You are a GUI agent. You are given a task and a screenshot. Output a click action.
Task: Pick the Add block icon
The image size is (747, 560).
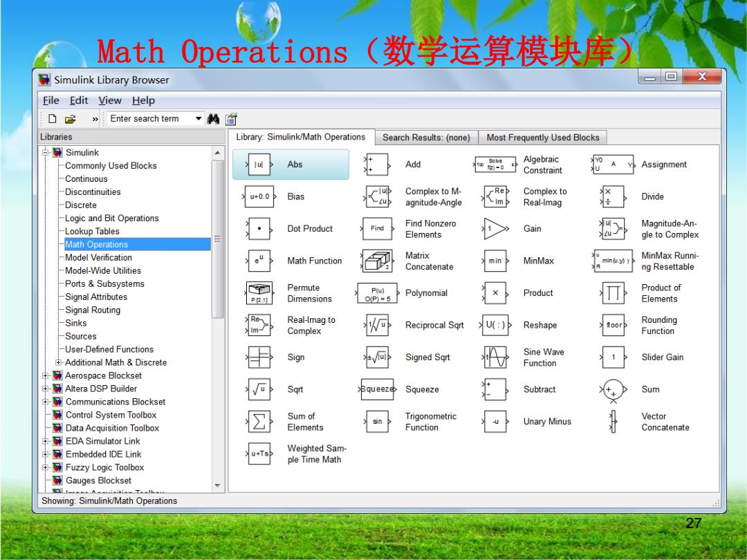click(x=378, y=165)
